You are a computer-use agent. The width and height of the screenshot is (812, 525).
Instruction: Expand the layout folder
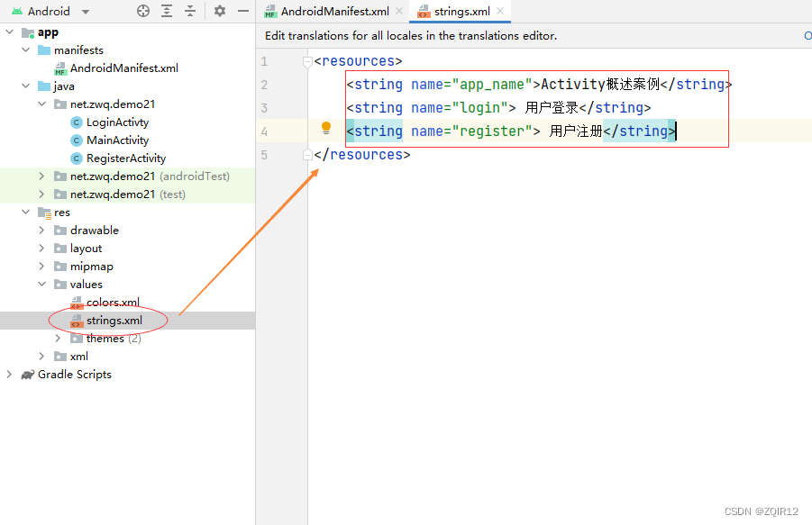(42, 249)
